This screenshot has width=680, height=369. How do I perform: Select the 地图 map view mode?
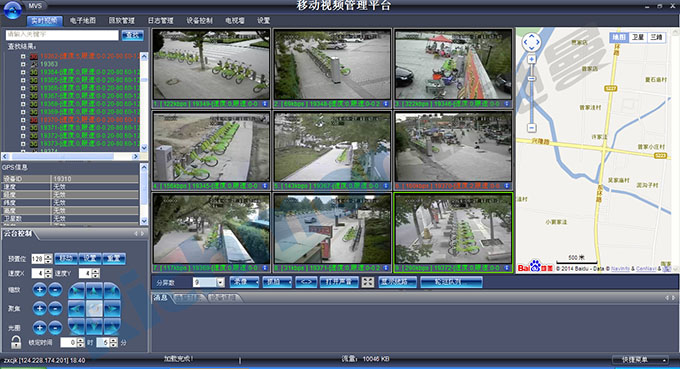619,38
